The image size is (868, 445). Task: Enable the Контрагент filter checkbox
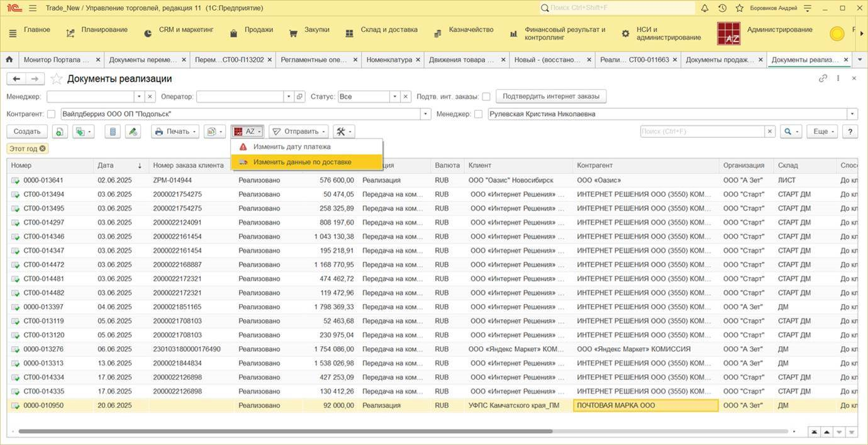point(51,114)
